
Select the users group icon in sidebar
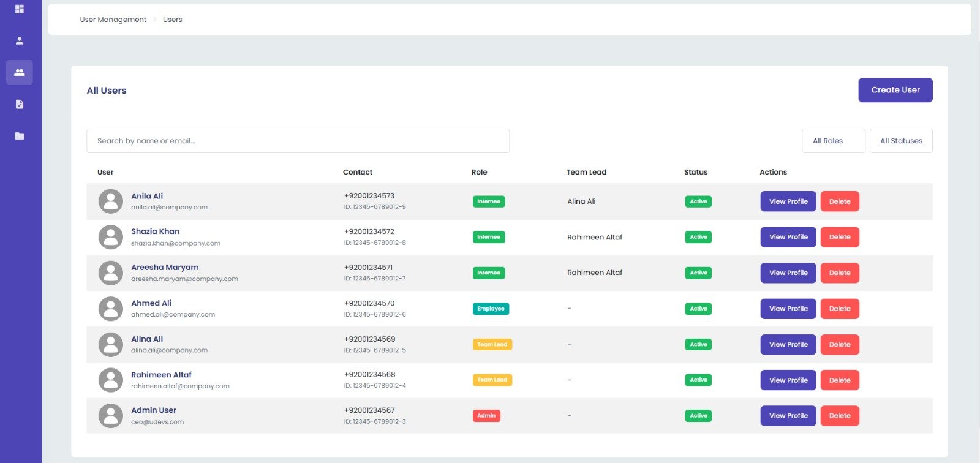click(x=20, y=72)
